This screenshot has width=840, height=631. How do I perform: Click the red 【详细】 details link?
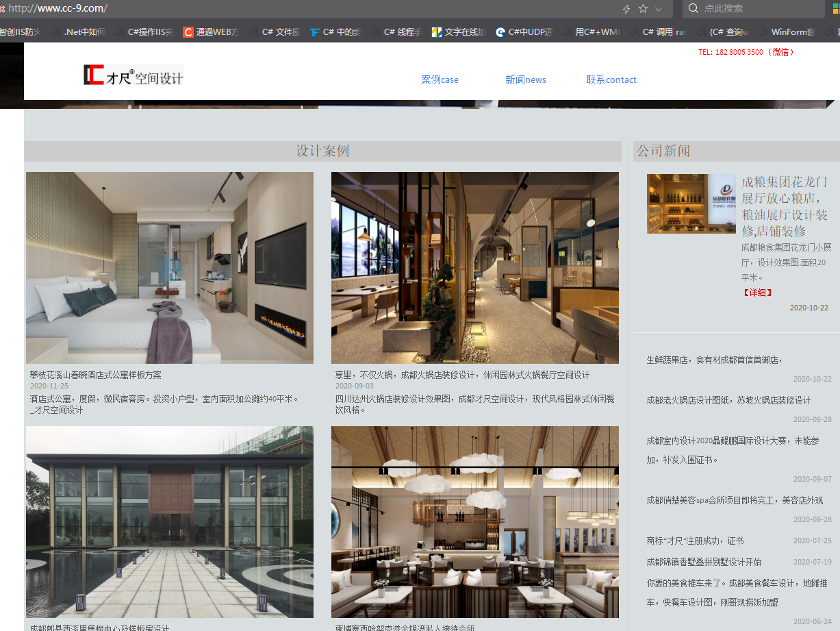pos(757,293)
